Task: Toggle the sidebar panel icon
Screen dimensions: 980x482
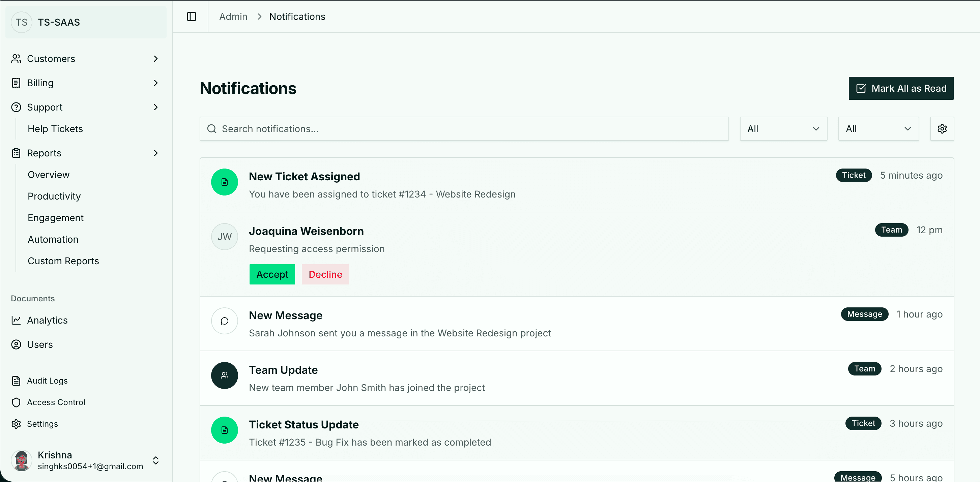Action: pyautogui.click(x=191, y=17)
